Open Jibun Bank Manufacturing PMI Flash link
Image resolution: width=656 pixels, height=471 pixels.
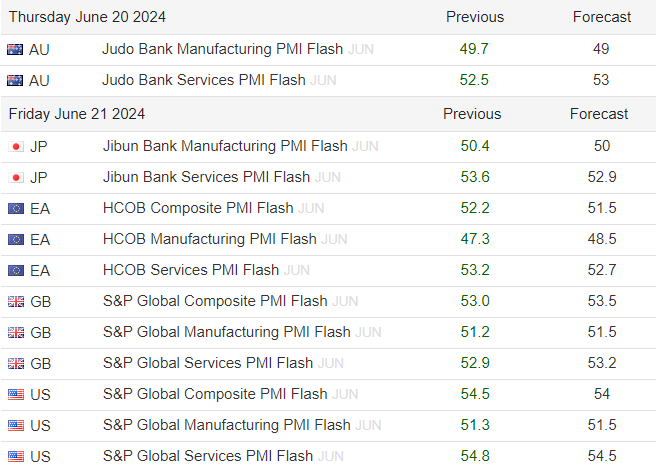click(225, 146)
